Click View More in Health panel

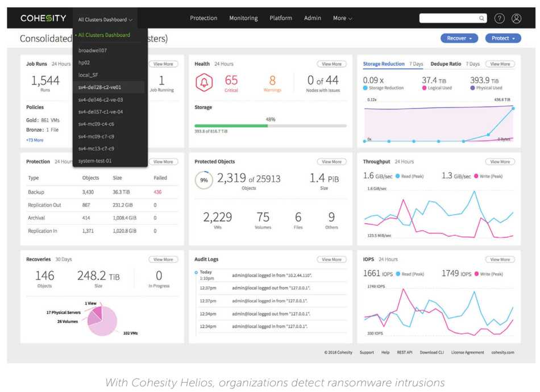[331, 64]
